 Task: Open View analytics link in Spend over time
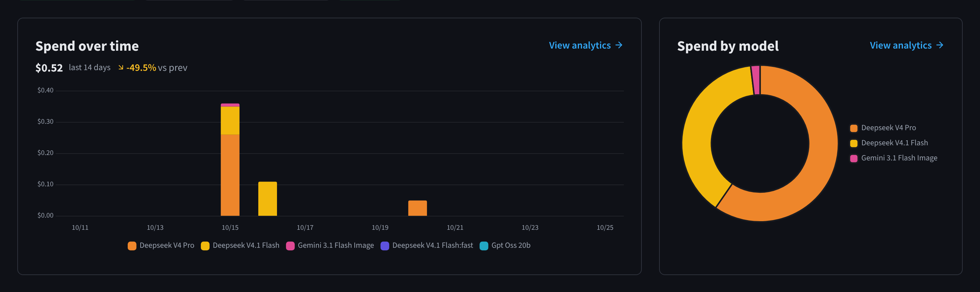[x=585, y=45]
